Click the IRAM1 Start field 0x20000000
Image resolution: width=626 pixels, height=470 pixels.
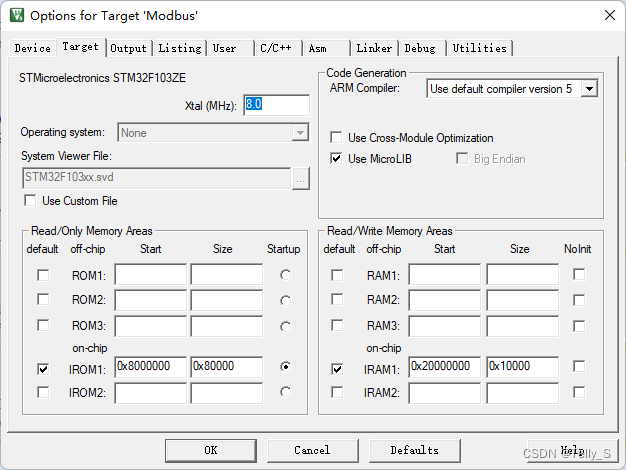pos(445,367)
